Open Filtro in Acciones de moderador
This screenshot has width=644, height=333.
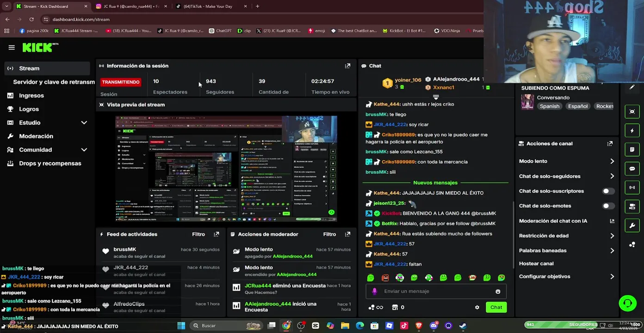tap(329, 234)
